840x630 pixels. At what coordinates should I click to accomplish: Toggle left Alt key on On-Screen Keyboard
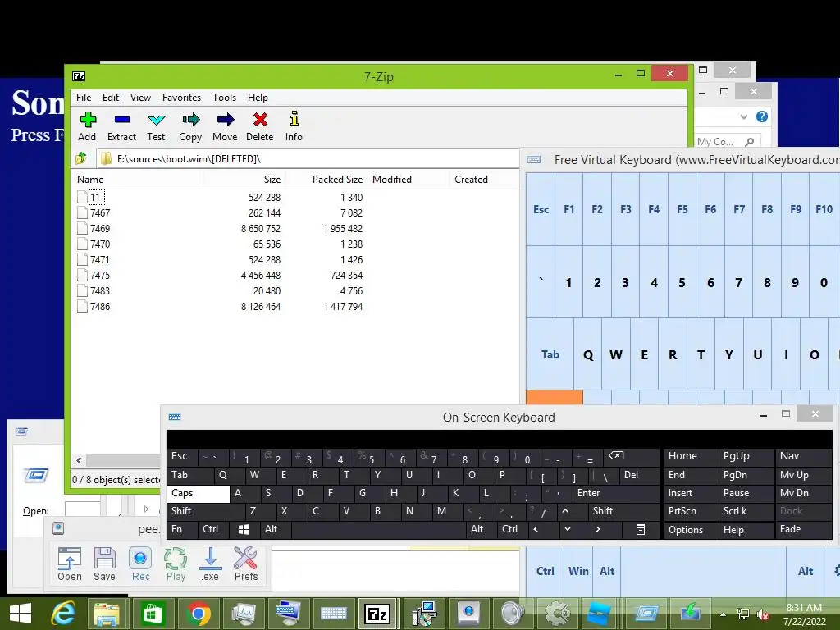276,529
